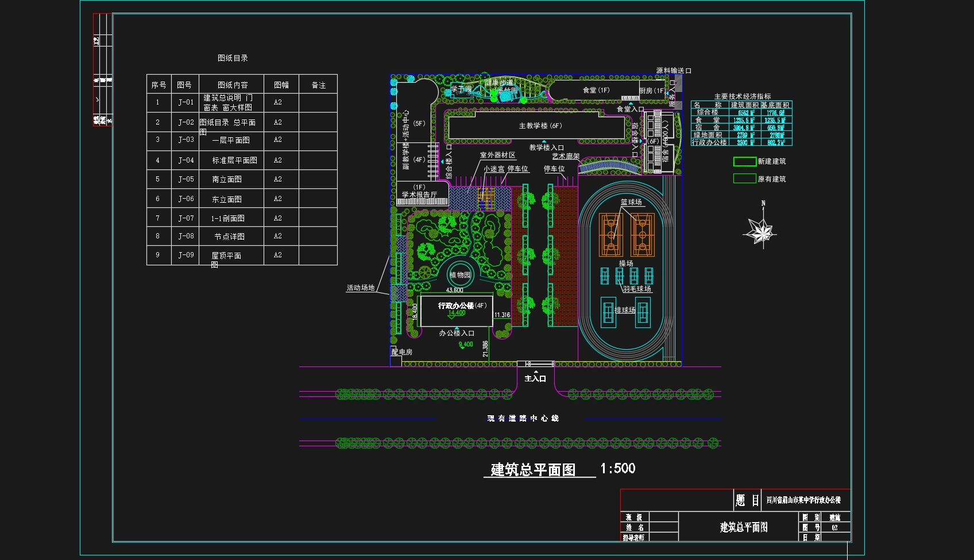Select the J-04 drawing number cell
The width and height of the screenshot is (974, 560).
pyautogui.click(x=185, y=160)
